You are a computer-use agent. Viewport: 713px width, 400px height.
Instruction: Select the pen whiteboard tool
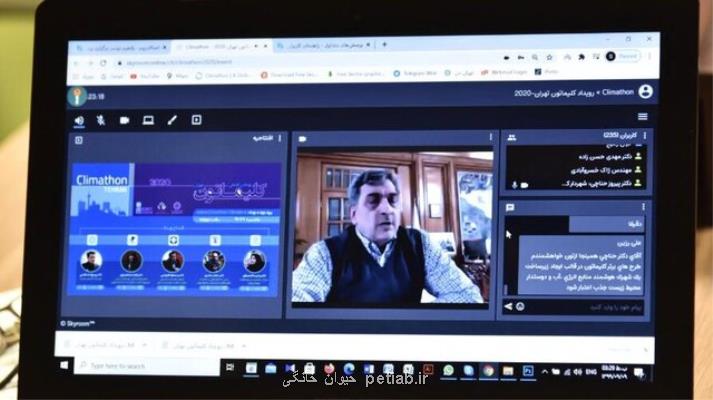coord(172,120)
